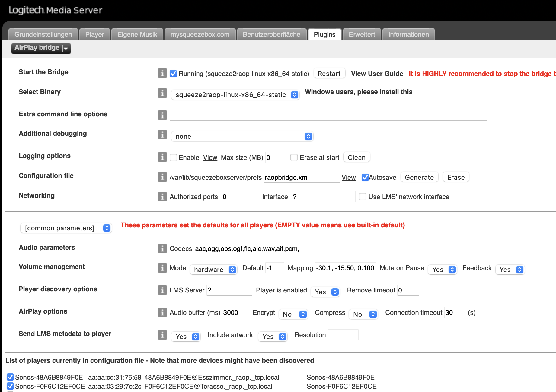This screenshot has width=556, height=392.
Task: Open the View User Guide link
Action: point(377,74)
